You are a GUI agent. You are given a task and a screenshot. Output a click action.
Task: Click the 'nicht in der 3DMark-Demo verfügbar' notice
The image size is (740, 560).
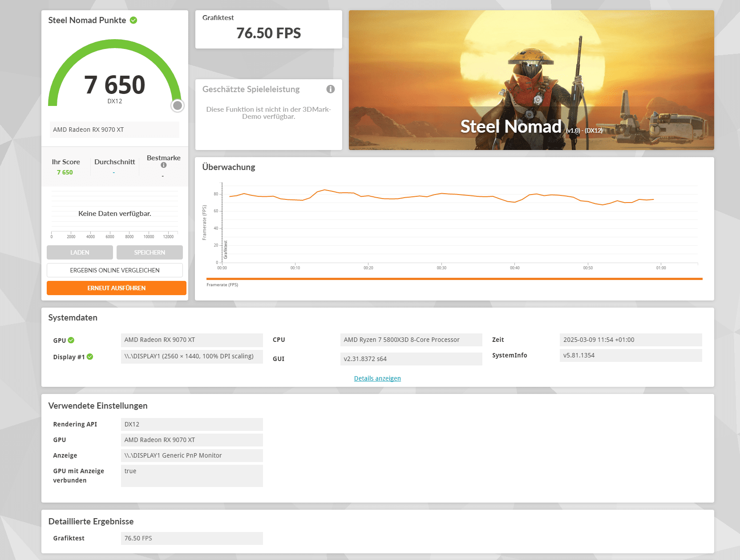pyautogui.click(x=269, y=113)
